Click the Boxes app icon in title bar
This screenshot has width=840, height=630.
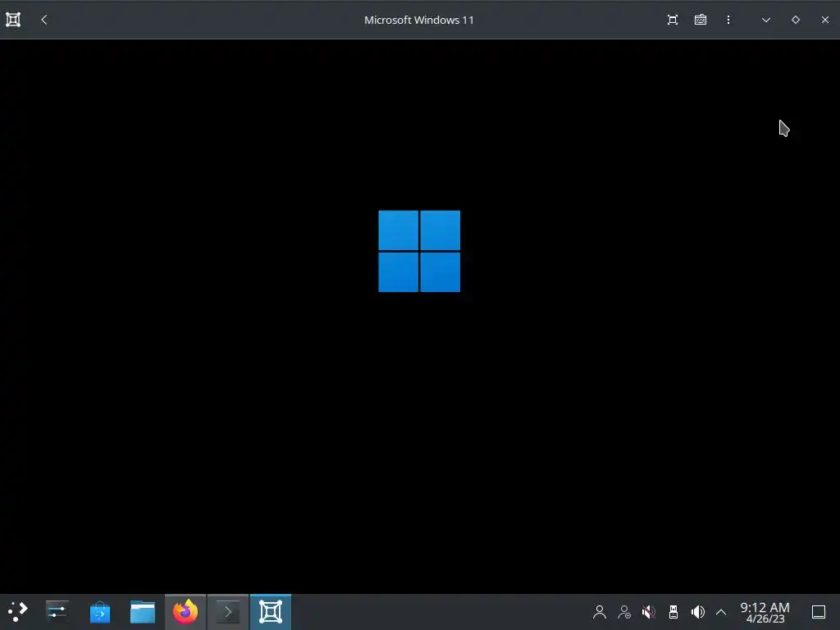point(13,20)
